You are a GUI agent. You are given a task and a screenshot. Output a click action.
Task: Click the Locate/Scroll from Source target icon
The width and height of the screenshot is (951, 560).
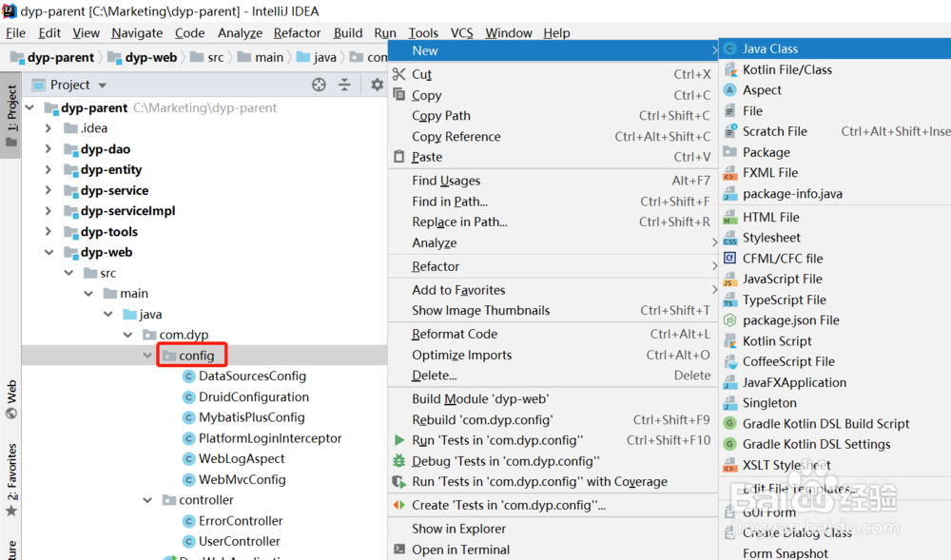click(319, 85)
